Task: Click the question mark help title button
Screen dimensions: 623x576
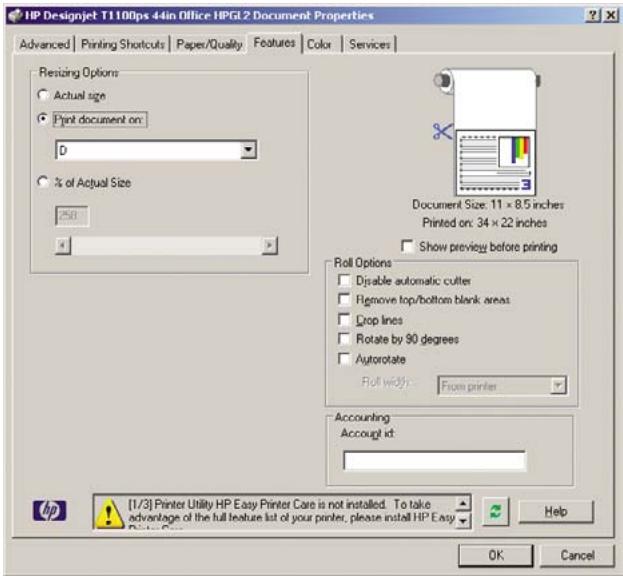Action: [592, 15]
